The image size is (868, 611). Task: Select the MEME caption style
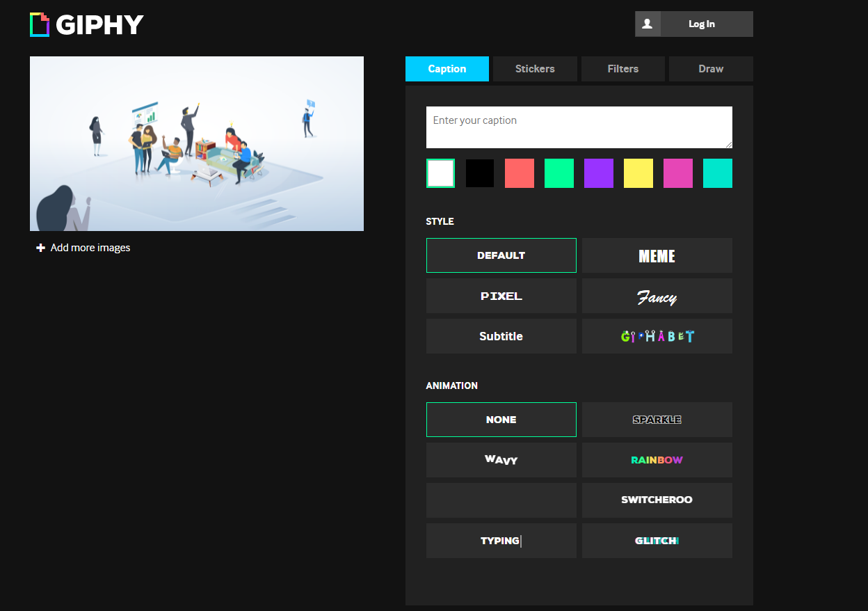(657, 255)
